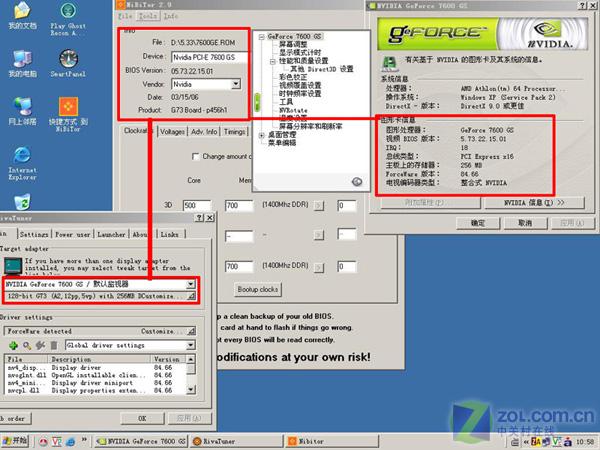Launch the SmartPanel desktop icon
This screenshot has height=450, width=600.
coord(68,64)
